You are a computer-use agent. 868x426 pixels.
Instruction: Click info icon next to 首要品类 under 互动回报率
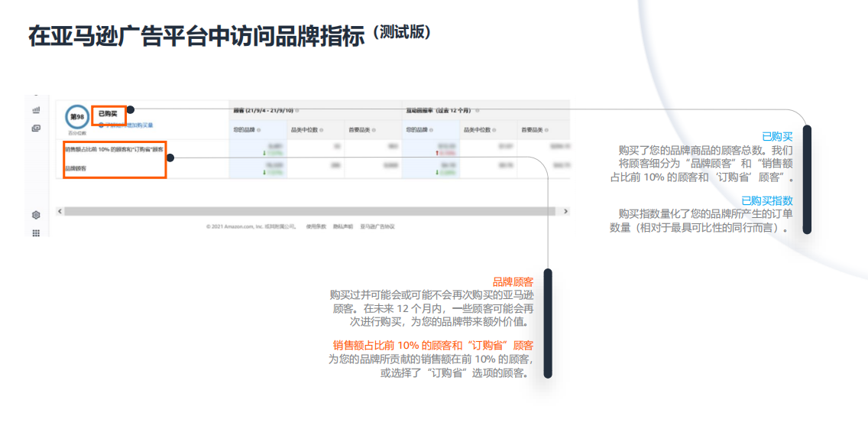[546, 130]
